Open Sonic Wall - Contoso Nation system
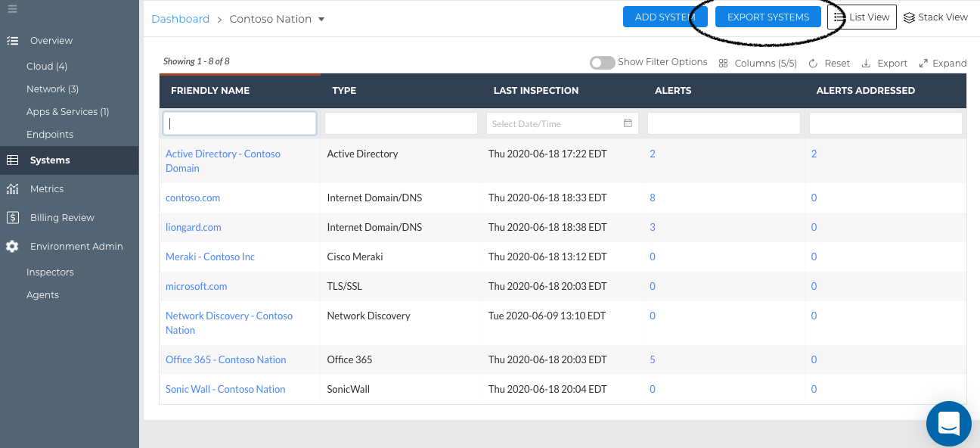This screenshot has height=448, width=980. point(225,390)
